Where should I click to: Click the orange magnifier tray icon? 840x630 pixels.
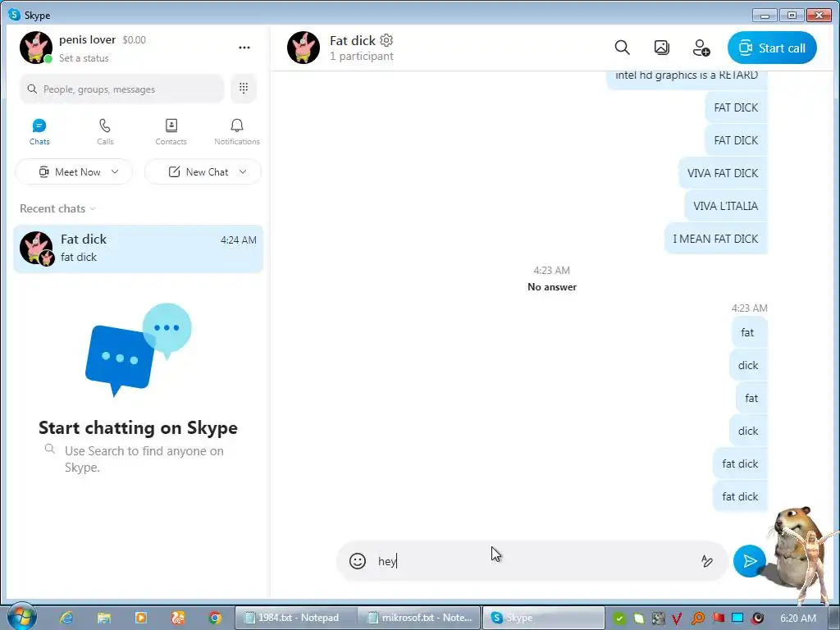tap(697, 619)
